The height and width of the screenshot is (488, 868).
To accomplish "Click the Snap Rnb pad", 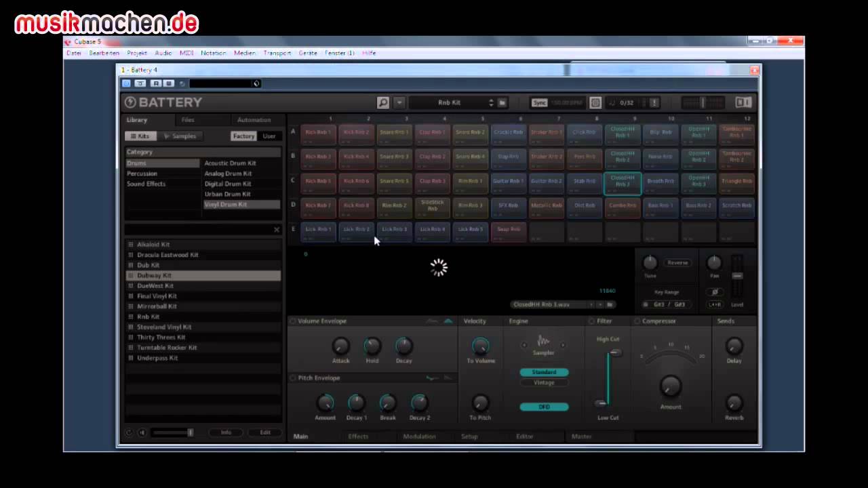I will pyautogui.click(x=509, y=231).
